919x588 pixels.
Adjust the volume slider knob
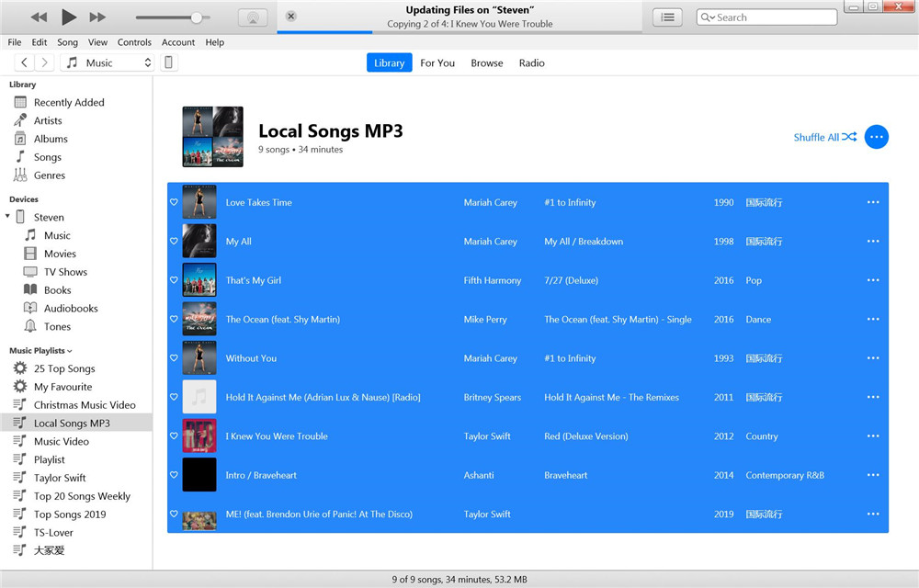click(x=197, y=17)
